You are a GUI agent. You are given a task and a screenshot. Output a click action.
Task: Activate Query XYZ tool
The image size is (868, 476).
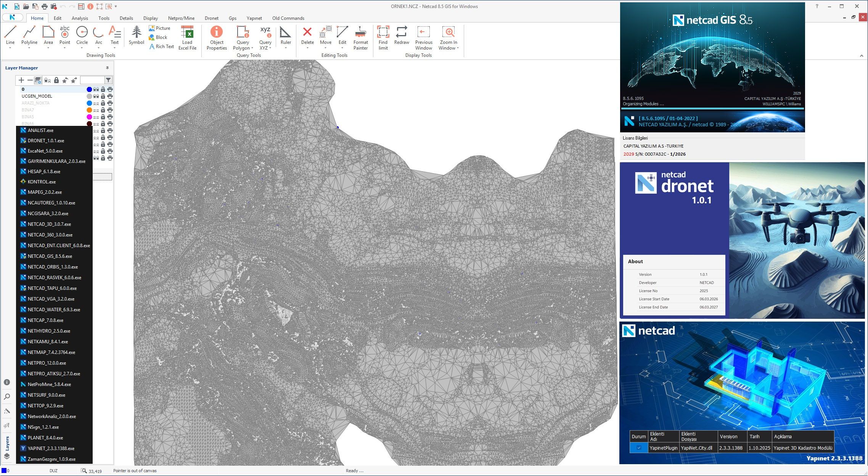click(x=265, y=38)
